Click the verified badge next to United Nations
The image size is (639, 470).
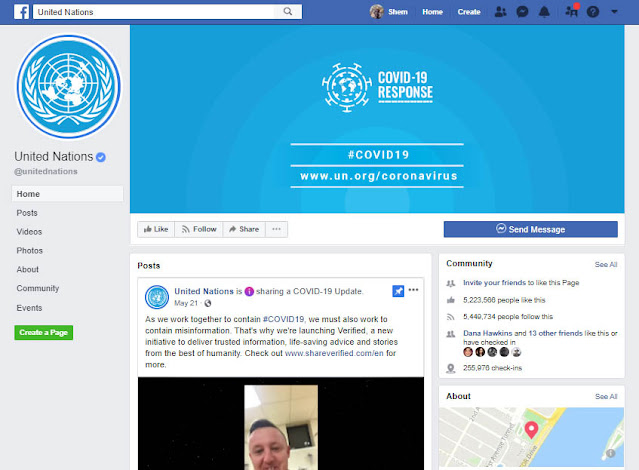pyautogui.click(x=101, y=157)
